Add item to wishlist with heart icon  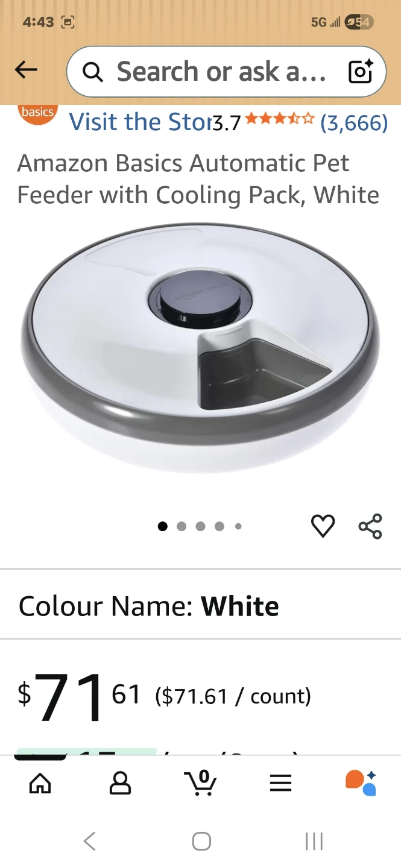tap(323, 526)
